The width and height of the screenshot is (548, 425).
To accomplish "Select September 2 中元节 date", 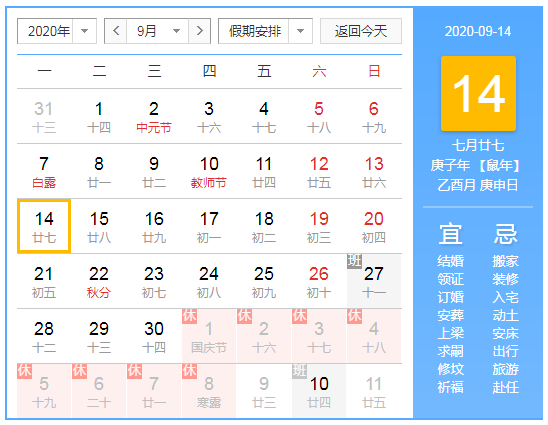I will [x=154, y=116].
